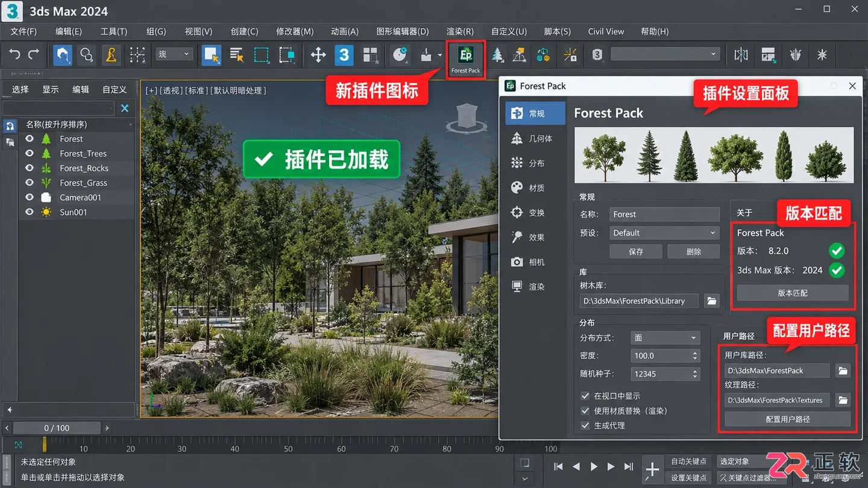Open the 相机 tab in Forest Pack

click(x=535, y=262)
